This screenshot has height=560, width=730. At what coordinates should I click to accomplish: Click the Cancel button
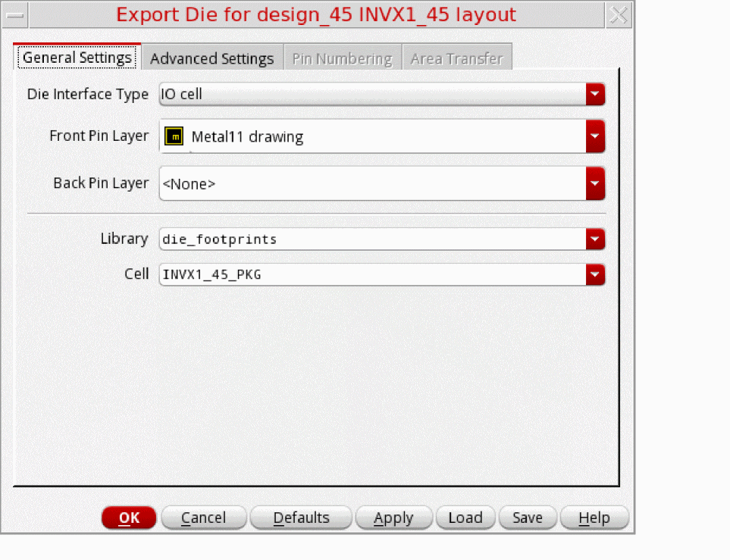point(203,518)
